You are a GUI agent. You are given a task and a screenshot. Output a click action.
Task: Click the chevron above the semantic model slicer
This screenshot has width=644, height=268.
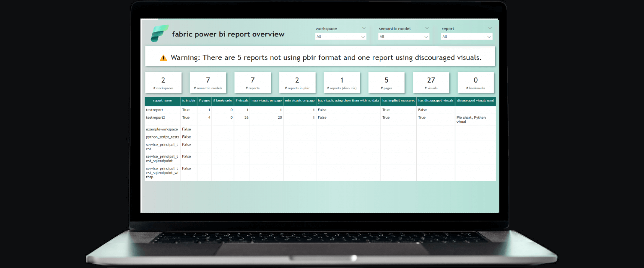click(427, 28)
